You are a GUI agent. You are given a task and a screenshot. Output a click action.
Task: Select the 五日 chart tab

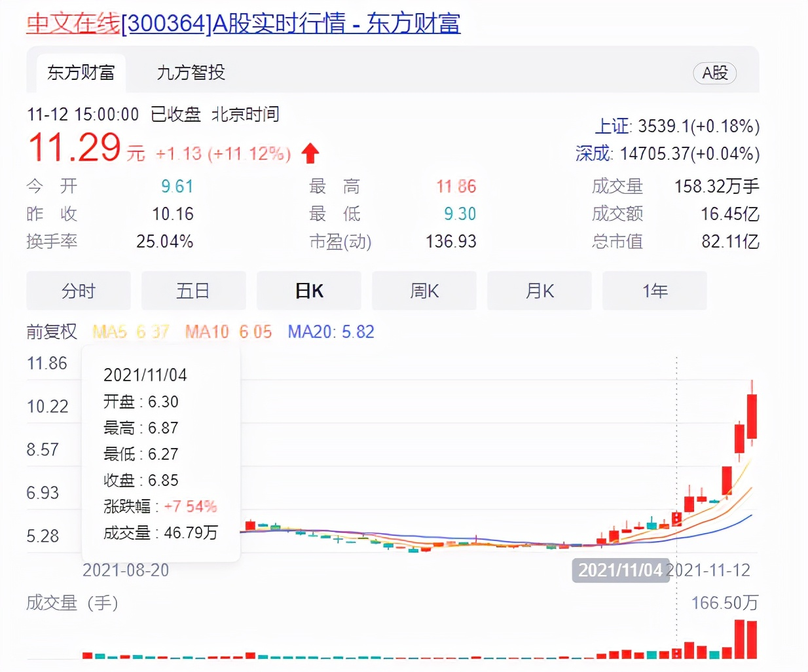point(194,291)
